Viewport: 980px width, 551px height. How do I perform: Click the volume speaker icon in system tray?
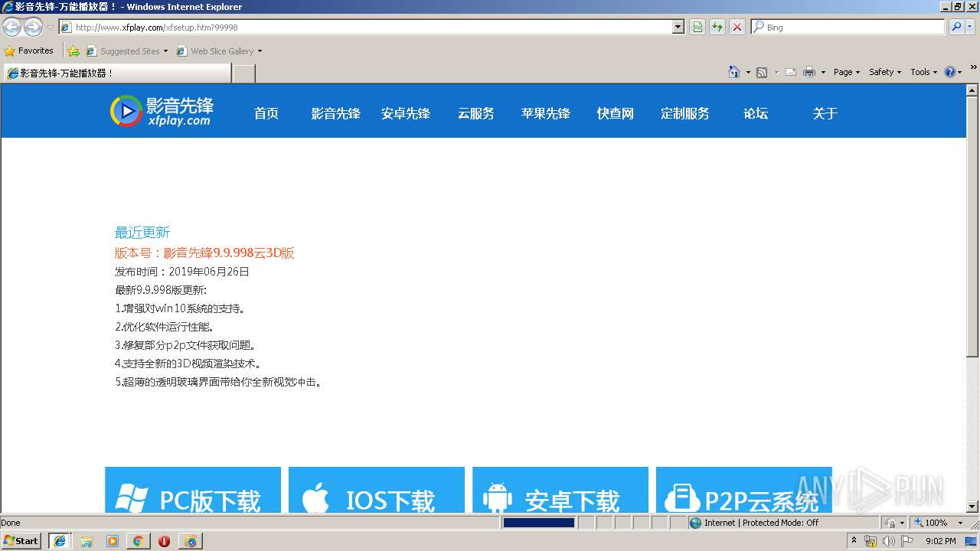(x=889, y=541)
